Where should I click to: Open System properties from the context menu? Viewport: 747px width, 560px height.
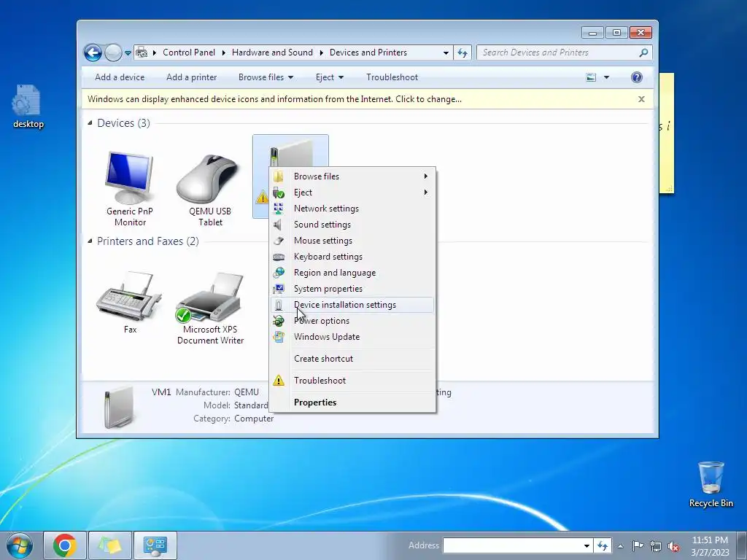pos(352,289)
